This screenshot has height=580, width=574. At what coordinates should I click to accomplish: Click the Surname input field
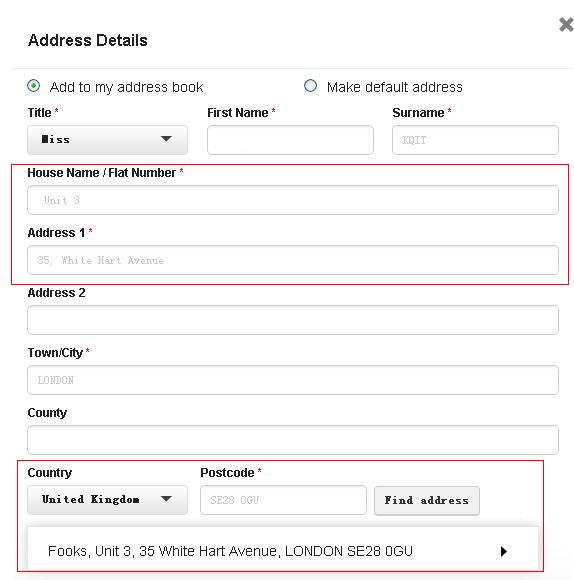pyautogui.click(x=475, y=140)
